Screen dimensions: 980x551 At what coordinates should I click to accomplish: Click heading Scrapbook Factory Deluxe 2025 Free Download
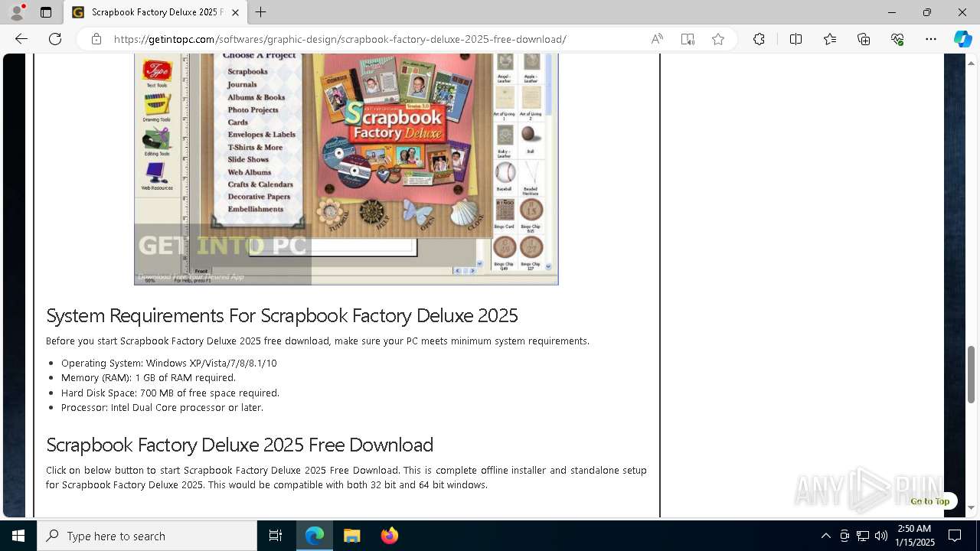(240, 445)
